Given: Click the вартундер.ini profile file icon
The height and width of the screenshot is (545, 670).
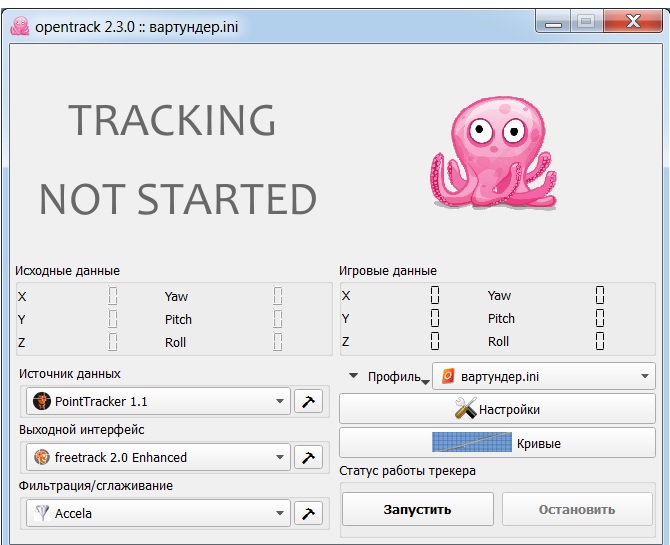Looking at the screenshot, I should click(447, 376).
